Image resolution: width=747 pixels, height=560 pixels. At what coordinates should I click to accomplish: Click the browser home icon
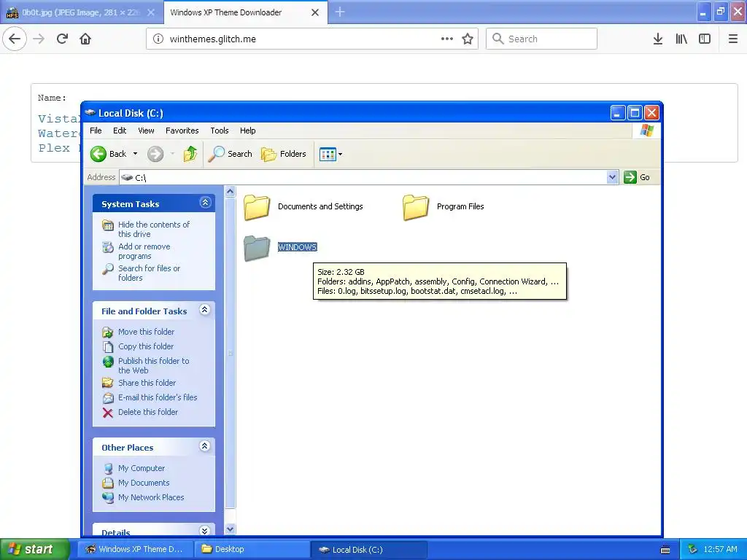click(x=85, y=39)
